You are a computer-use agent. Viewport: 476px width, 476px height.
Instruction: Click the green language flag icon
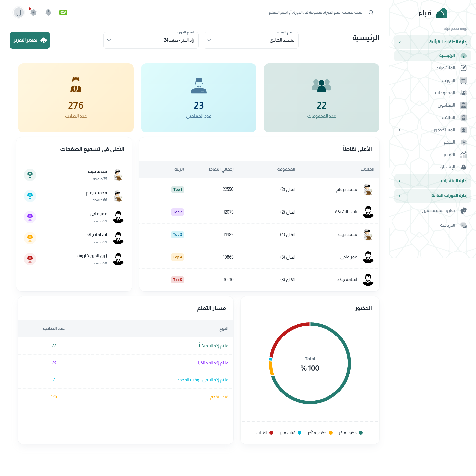tap(63, 12)
